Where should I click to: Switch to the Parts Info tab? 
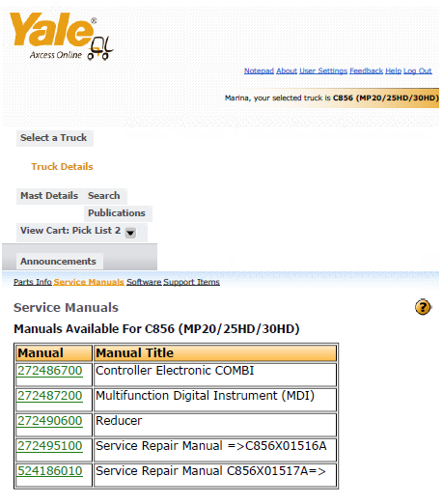point(33,282)
